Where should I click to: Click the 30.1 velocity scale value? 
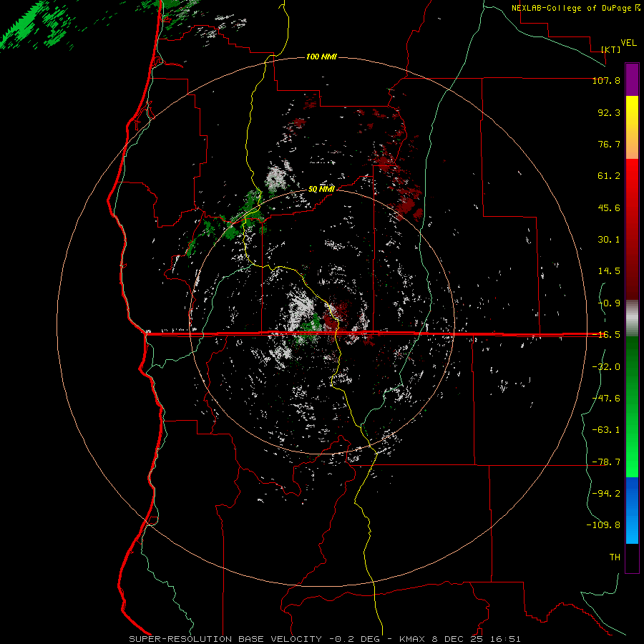click(x=609, y=240)
